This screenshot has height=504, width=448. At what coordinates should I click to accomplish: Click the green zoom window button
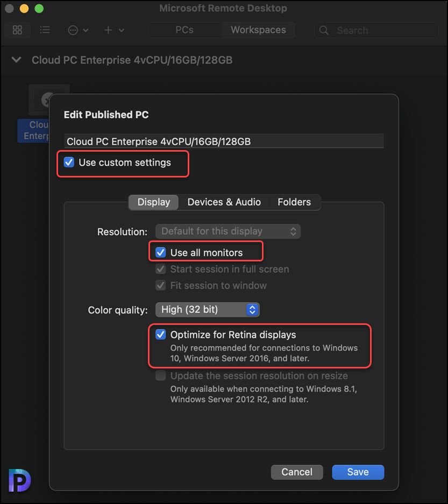click(x=39, y=9)
